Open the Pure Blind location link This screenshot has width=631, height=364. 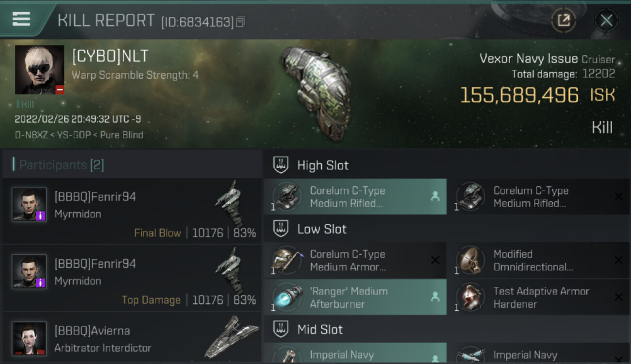coord(121,135)
